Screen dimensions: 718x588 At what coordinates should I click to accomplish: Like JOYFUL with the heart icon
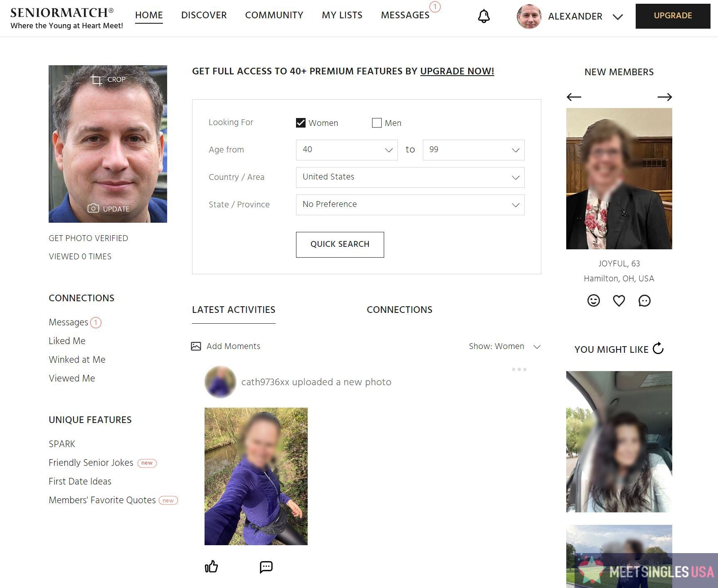(619, 300)
